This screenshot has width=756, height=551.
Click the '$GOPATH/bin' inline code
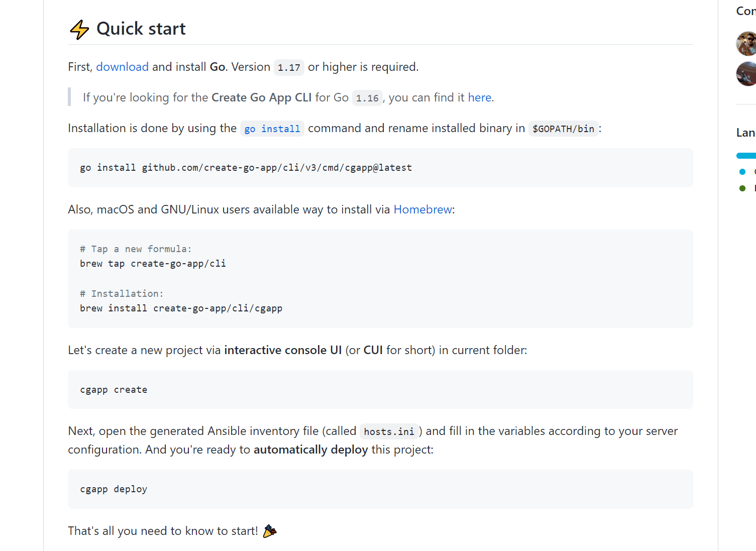tap(563, 129)
